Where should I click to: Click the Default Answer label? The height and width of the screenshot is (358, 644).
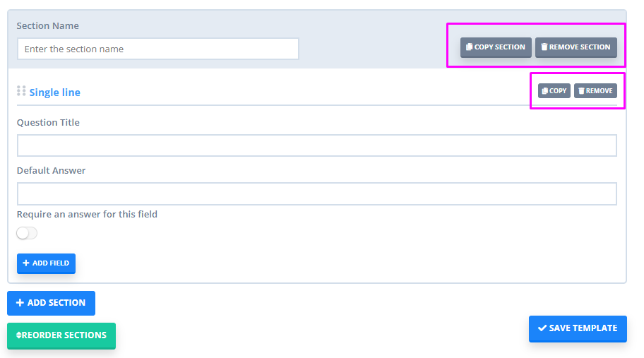51,171
